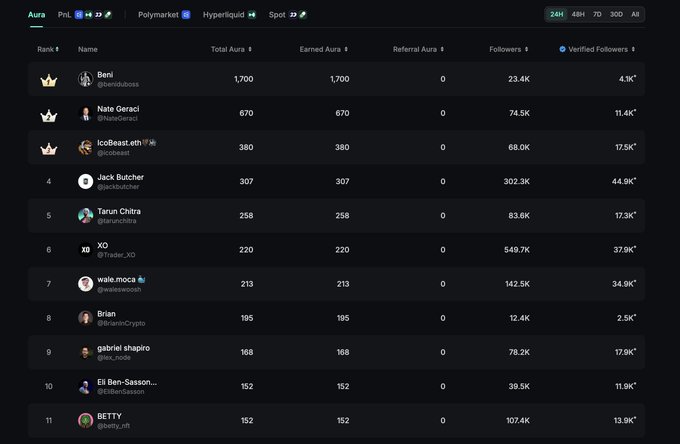Open IcoBeast.eth's avatar
The image size is (680, 444).
[x=85, y=147]
